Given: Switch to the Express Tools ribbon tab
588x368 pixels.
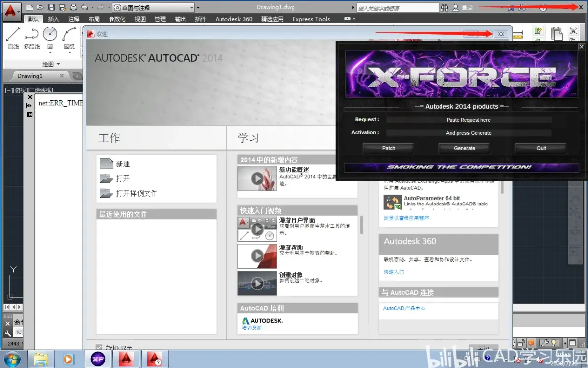Looking at the screenshot, I should click(x=311, y=19).
